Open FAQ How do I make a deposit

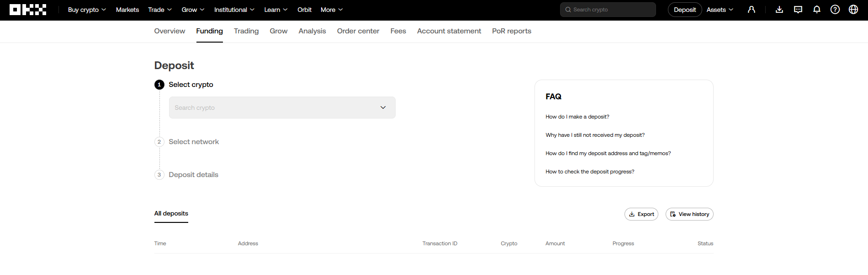(x=577, y=117)
